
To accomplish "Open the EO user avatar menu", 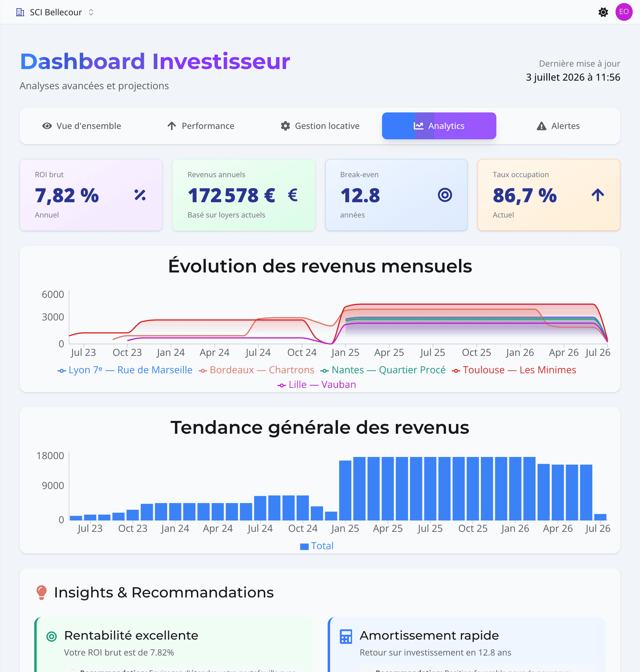I will pos(623,12).
